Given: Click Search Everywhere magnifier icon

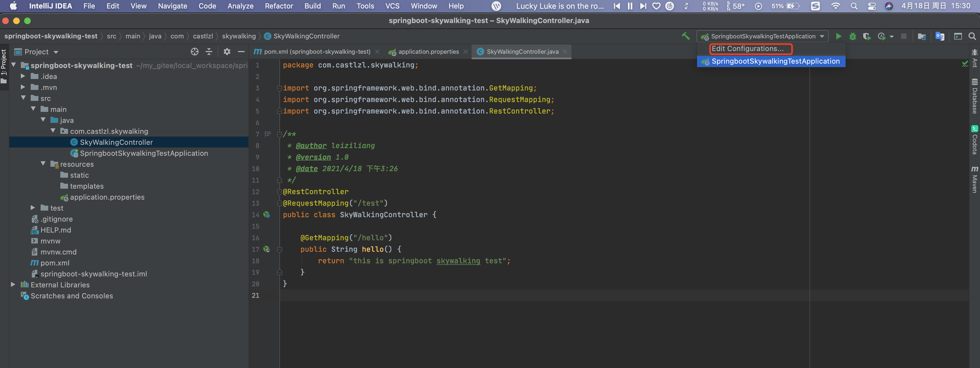Looking at the screenshot, I should coord(972,36).
